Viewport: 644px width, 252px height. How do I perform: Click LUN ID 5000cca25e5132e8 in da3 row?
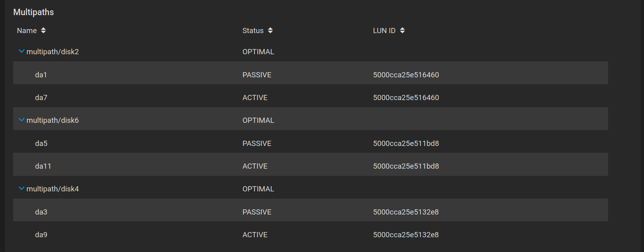tap(406, 212)
